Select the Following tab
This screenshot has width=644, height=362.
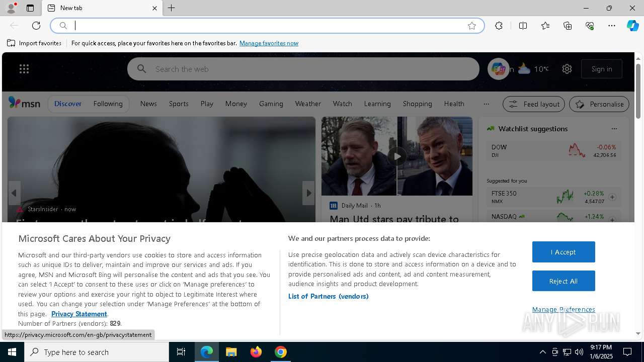[x=108, y=104]
